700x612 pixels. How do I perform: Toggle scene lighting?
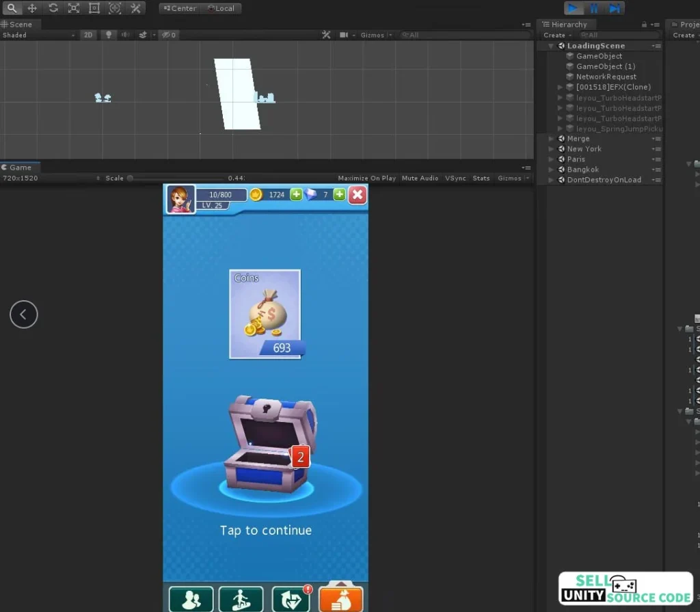pyautogui.click(x=109, y=35)
